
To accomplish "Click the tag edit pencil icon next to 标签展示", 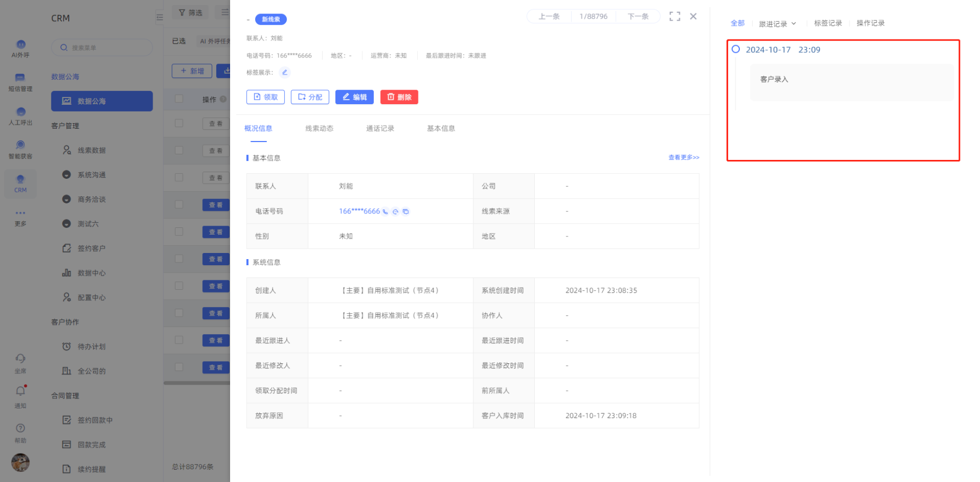I will [285, 72].
